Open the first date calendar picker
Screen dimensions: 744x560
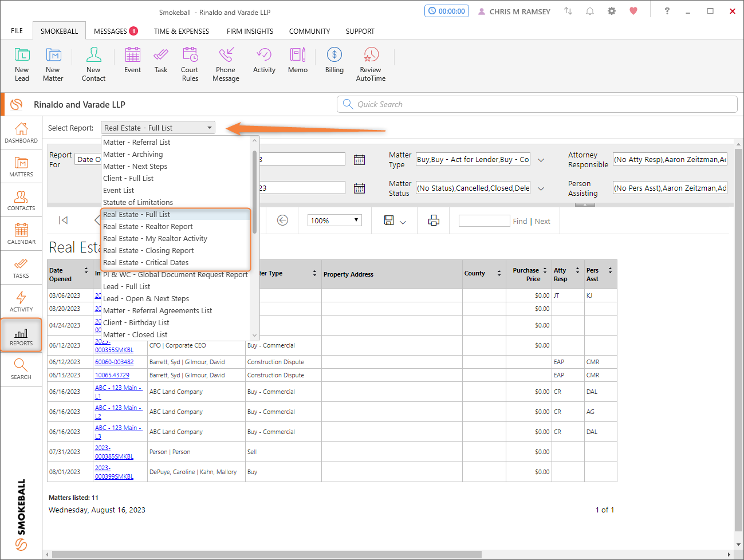coord(359,160)
